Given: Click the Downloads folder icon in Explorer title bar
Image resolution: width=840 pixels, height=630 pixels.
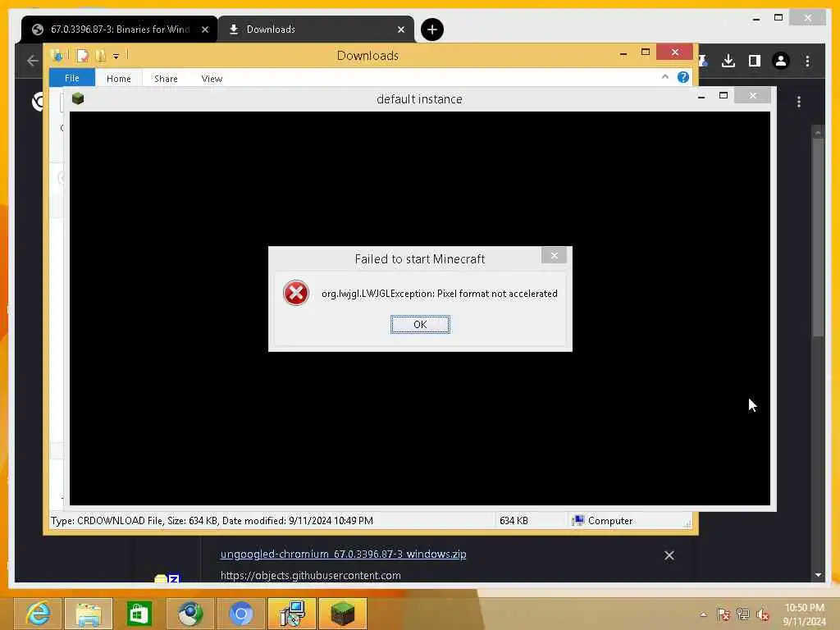Looking at the screenshot, I should point(57,55).
